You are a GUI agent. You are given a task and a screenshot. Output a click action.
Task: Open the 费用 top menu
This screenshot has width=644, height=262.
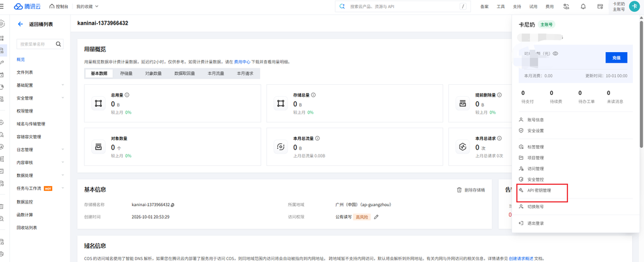(549, 6)
